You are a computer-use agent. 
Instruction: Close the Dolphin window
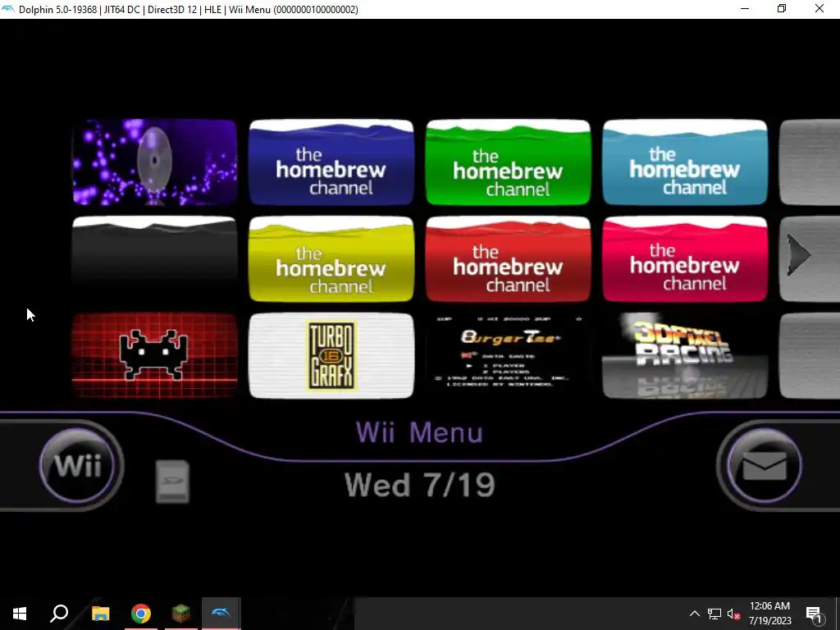pos(819,8)
